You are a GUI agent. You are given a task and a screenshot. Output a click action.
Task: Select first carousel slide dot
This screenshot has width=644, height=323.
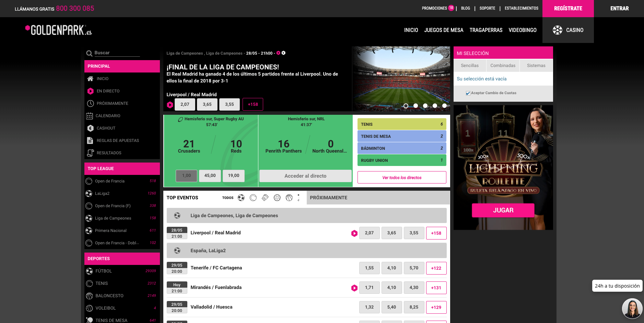tap(406, 106)
